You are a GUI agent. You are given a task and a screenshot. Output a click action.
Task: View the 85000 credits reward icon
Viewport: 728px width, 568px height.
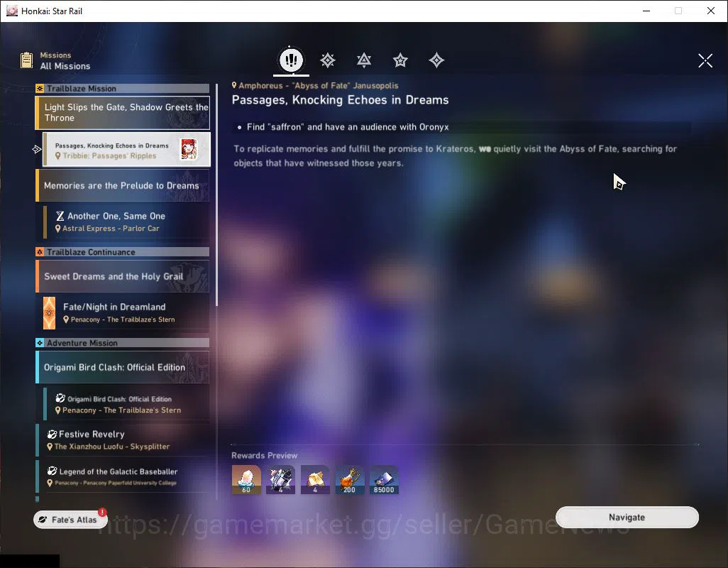384,480
